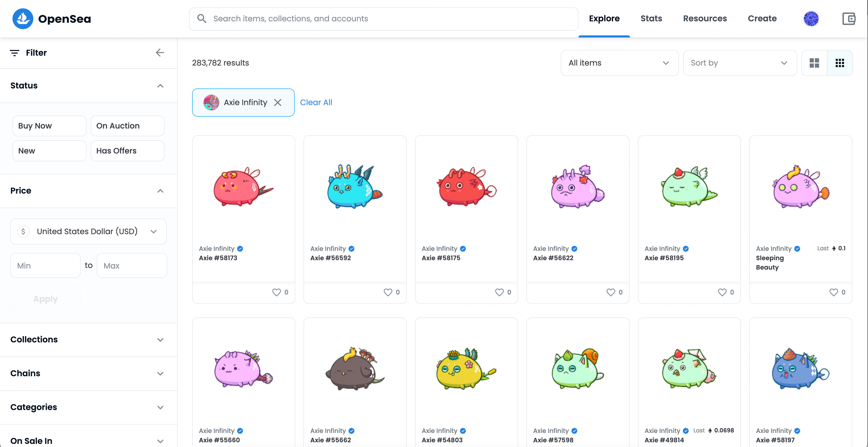Toggle the Buy Now status filter
Screen dimensions: 868x447
click(49, 126)
